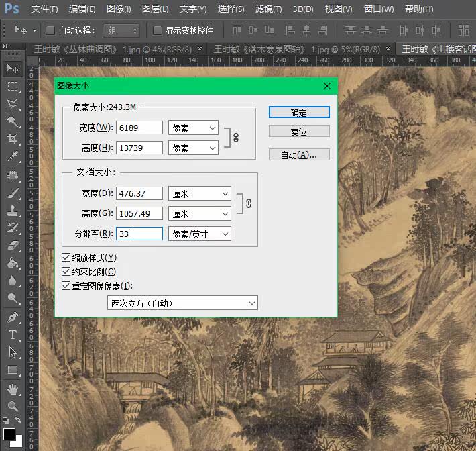The width and height of the screenshot is (476, 451).
Task: Select the Hand tool
Action: pyautogui.click(x=13, y=389)
